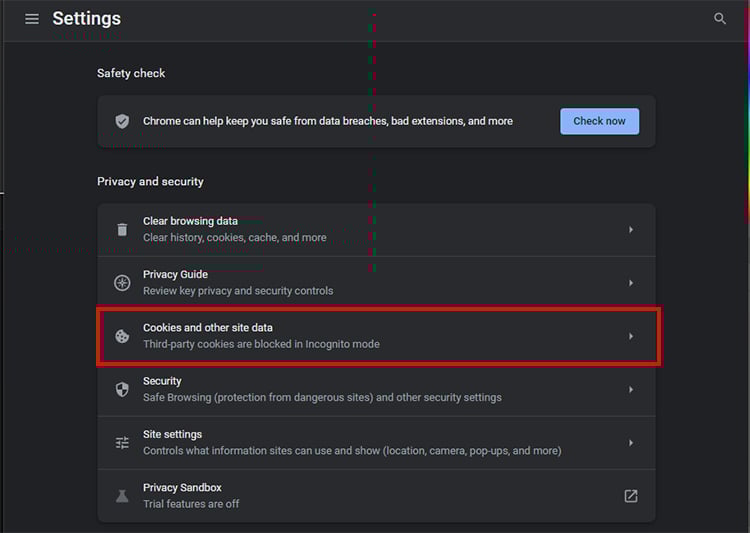
Task: Select the Site settings entry
Action: coord(376,443)
